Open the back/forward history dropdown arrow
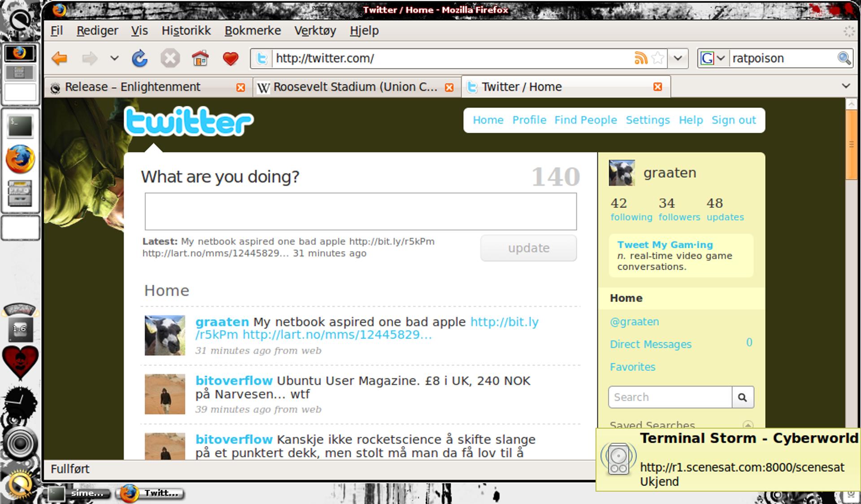 tap(114, 58)
